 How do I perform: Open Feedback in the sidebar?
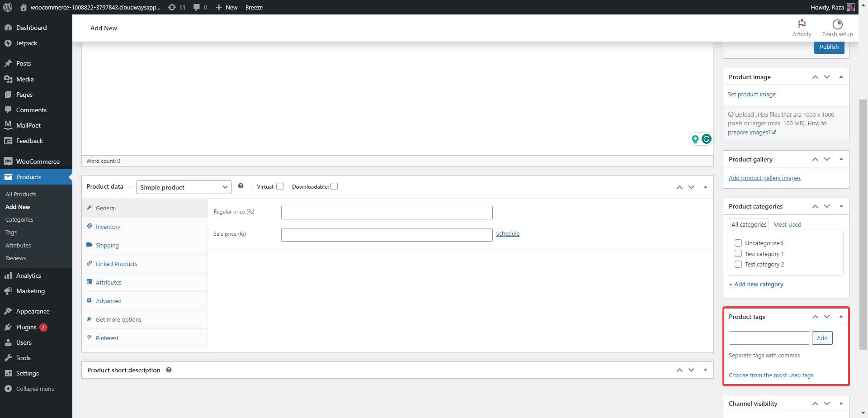tap(36, 141)
